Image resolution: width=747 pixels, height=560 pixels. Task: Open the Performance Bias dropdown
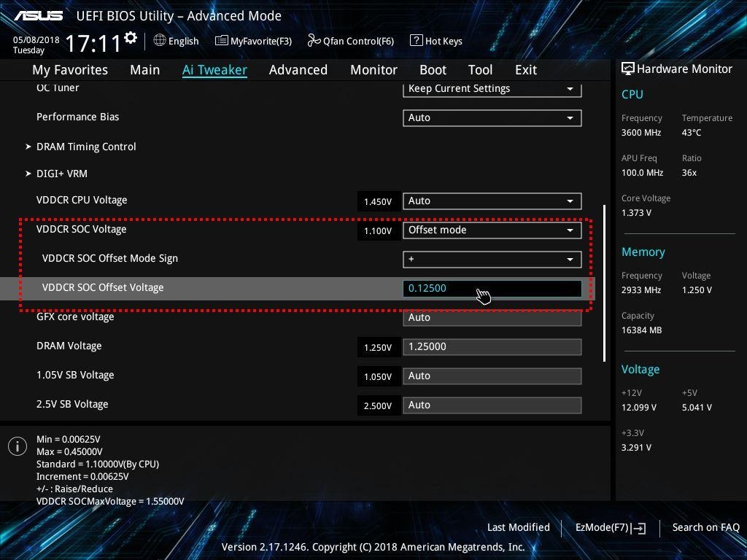click(x=492, y=117)
